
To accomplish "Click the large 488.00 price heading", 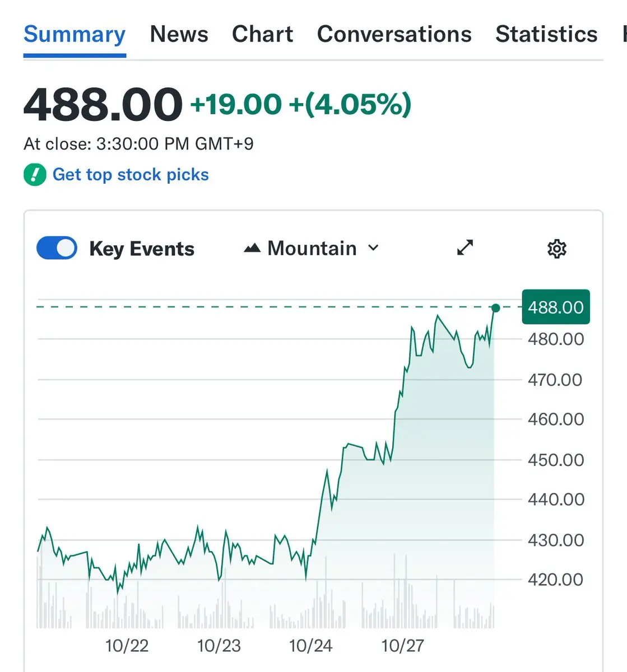I will [x=103, y=104].
